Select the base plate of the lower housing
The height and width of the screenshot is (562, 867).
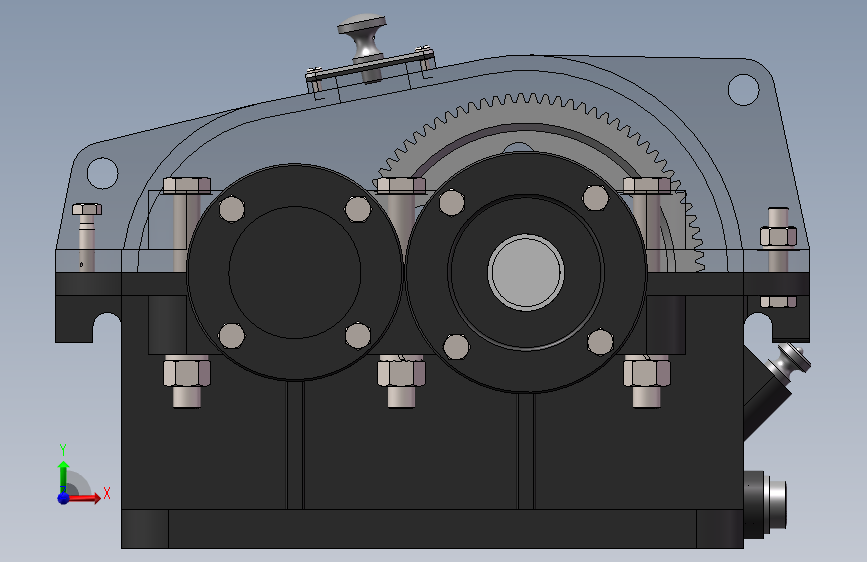pos(432,529)
